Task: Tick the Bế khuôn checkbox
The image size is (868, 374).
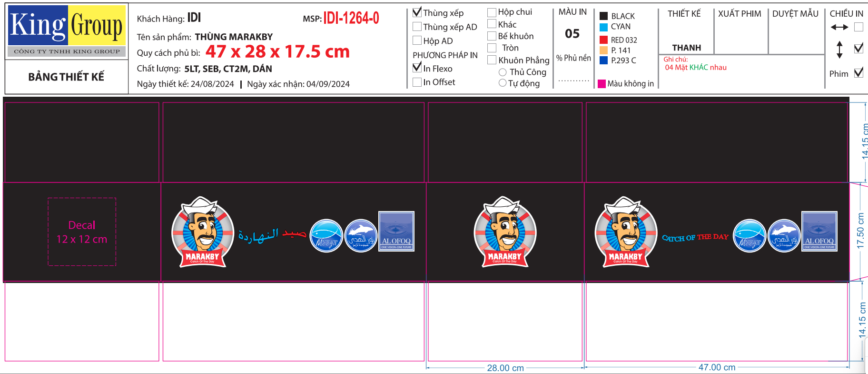Action: click(492, 36)
